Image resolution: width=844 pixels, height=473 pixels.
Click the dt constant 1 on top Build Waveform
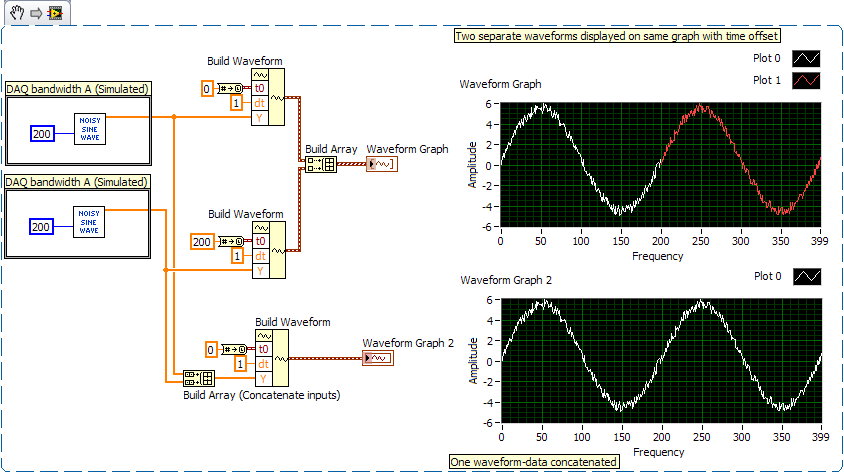236,103
